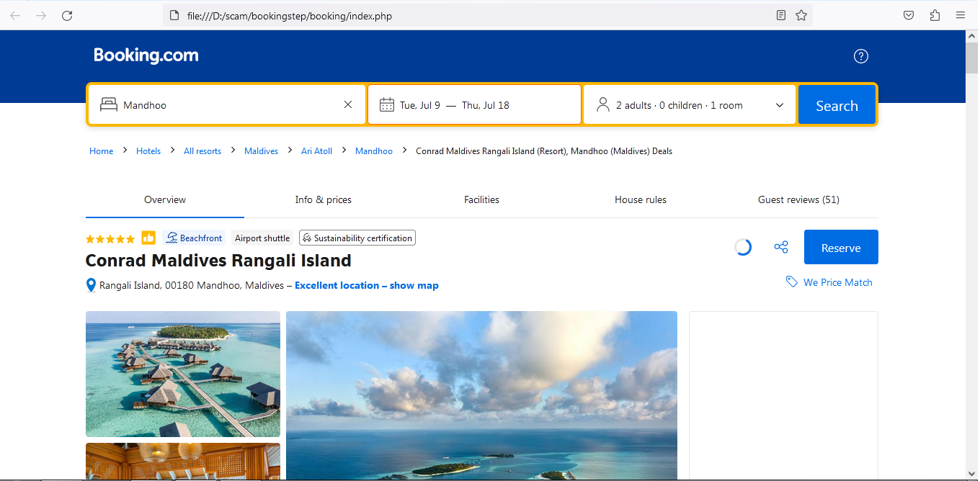
Task: Open the browser hamburger menu
Action: click(x=961, y=15)
